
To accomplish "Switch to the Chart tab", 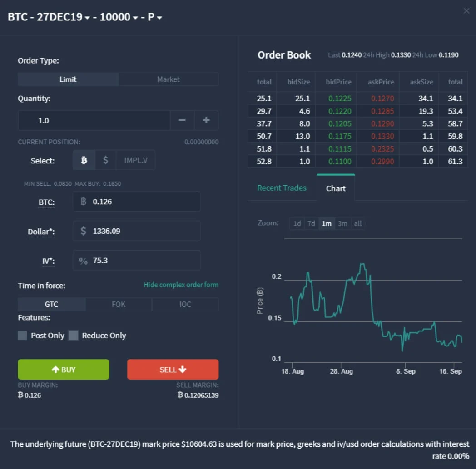I will click(x=336, y=188).
